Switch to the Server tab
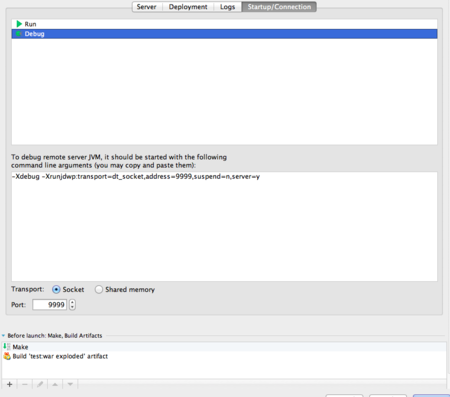 [147, 7]
